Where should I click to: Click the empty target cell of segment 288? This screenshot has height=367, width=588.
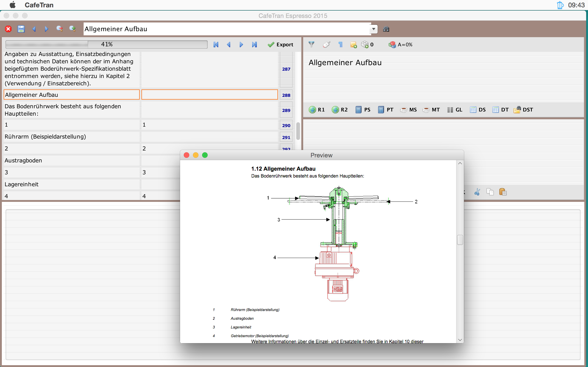tap(209, 95)
